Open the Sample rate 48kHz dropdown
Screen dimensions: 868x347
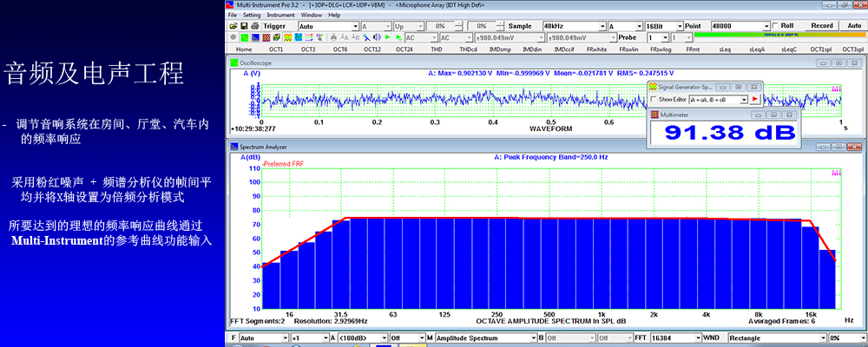pos(574,26)
